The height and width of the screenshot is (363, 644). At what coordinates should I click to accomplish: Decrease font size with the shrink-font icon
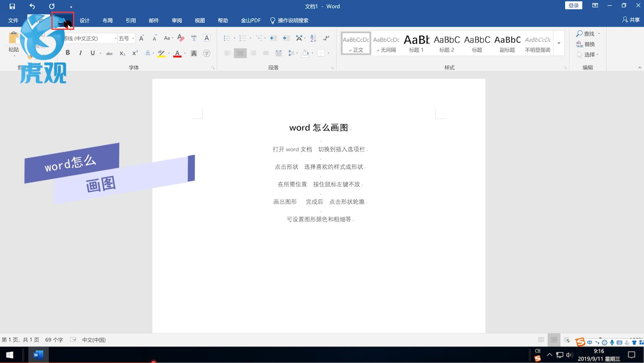click(154, 38)
